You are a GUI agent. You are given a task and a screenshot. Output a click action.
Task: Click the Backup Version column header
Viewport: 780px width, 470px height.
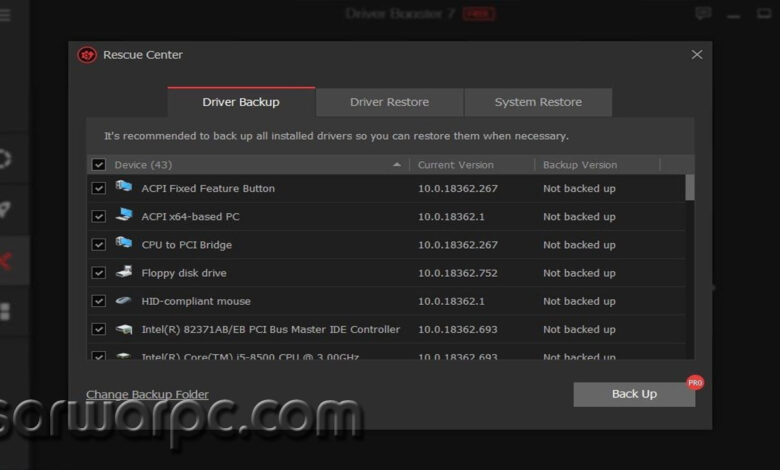click(x=580, y=165)
